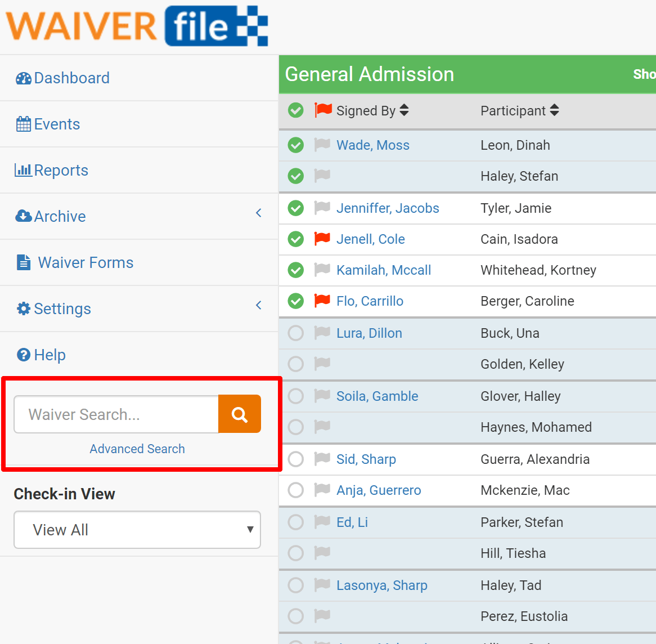This screenshot has height=644, width=656.
Task: Click the Settings gear icon
Action: (23, 308)
